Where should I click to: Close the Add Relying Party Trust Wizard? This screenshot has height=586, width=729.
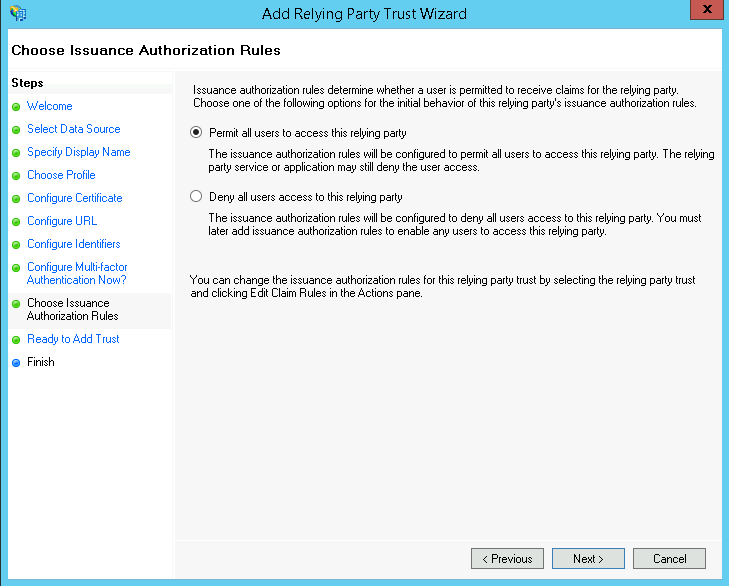point(707,9)
